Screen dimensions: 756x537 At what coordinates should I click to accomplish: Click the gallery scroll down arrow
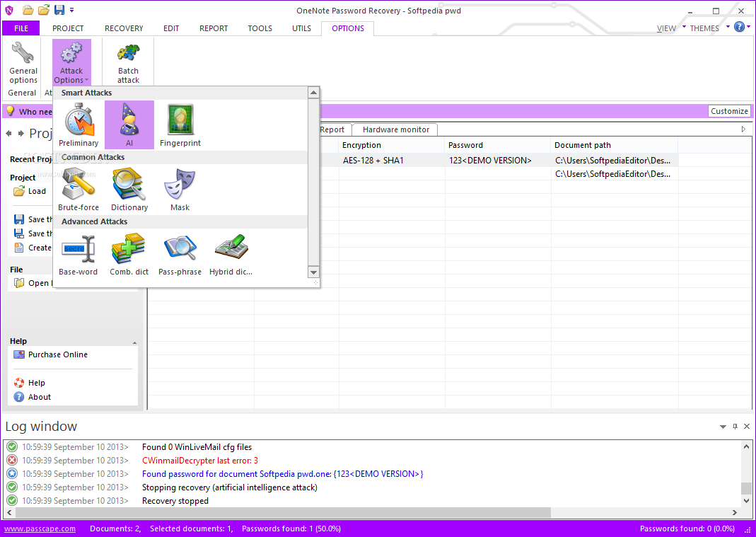313,272
